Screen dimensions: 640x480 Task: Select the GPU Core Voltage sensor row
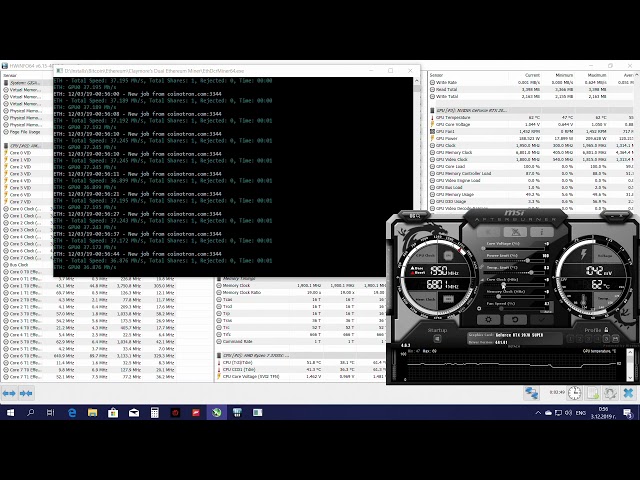tap(531, 124)
